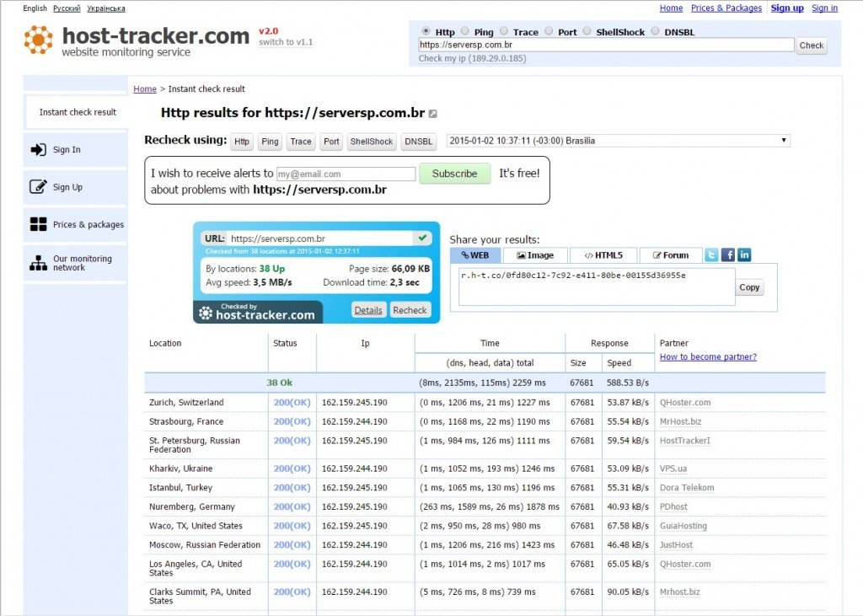Open the Dora Telekom partner link
This screenshot has height=616, width=863.
tap(687, 488)
